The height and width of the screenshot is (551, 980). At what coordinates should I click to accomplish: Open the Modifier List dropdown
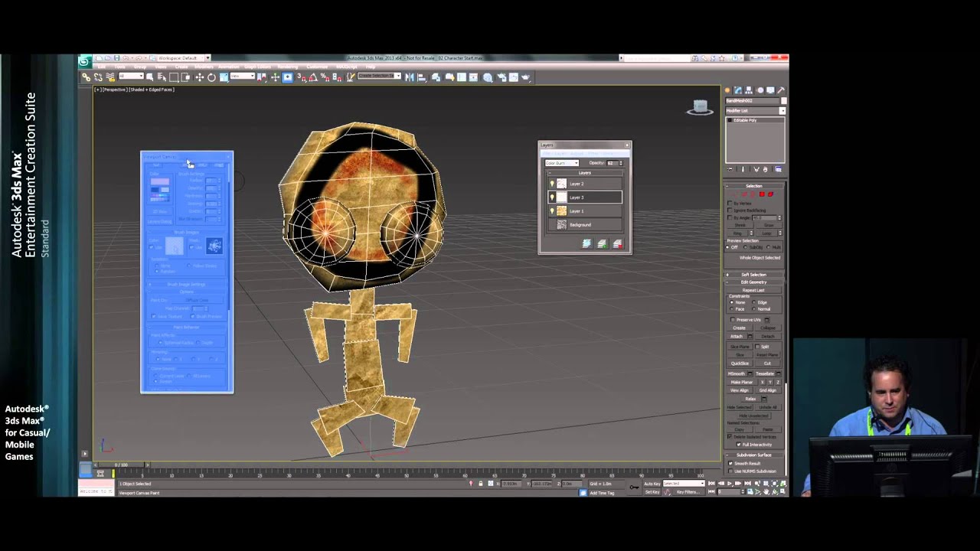[x=782, y=110]
